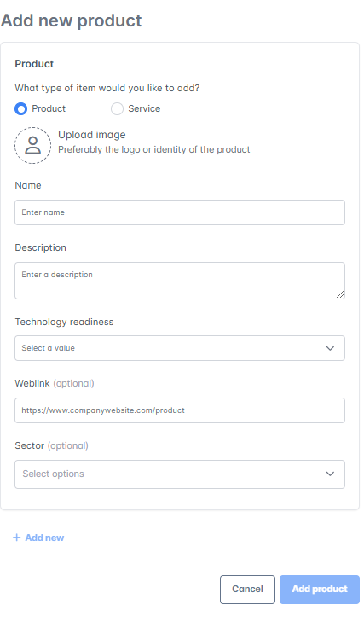
Task: Focus the Enter name input field
Action: coord(180,212)
